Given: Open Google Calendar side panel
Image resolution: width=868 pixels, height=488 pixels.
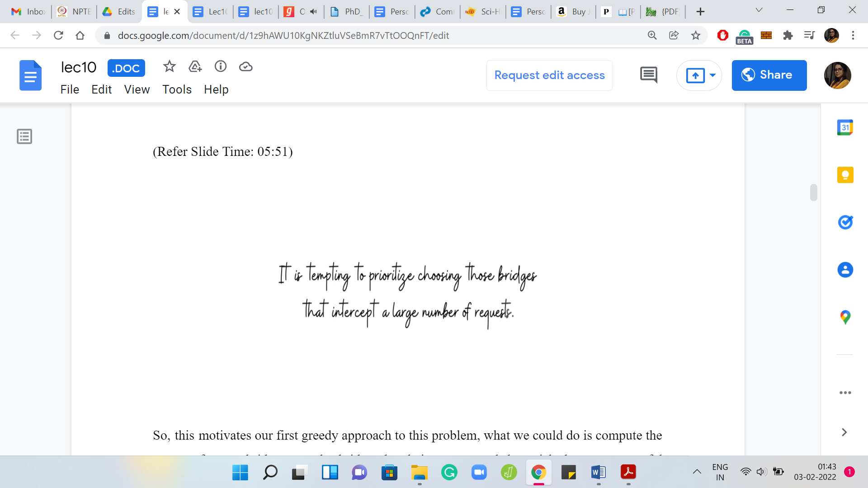Looking at the screenshot, I should pos(844,127).
